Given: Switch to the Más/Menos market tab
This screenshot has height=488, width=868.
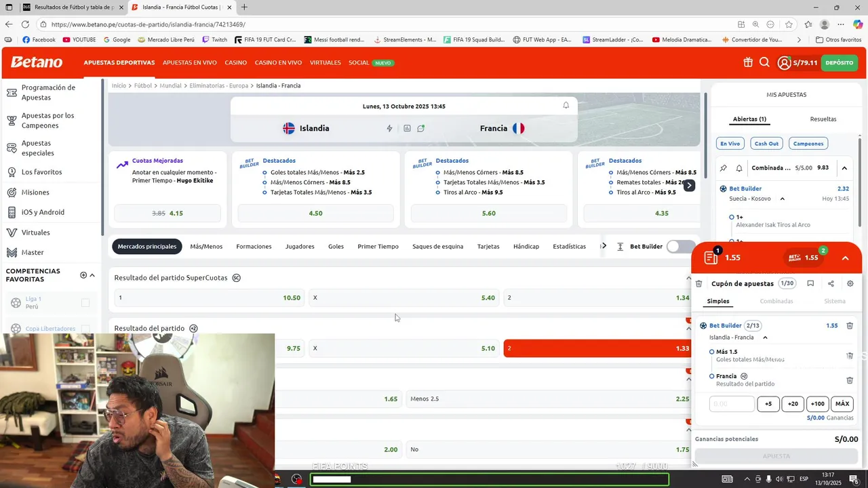Looking at the screenshot, I should pos(206,246).
